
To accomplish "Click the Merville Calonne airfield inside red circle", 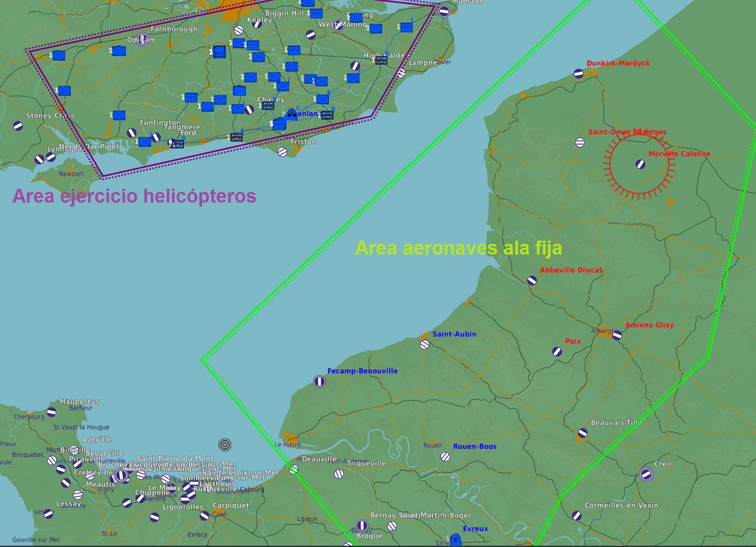I will tap(640, 164).
